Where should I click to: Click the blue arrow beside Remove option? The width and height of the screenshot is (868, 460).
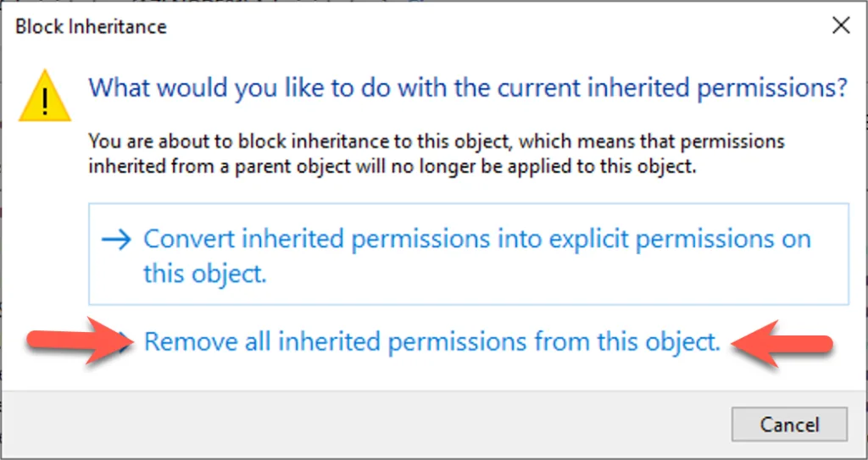tap(124, 341)
